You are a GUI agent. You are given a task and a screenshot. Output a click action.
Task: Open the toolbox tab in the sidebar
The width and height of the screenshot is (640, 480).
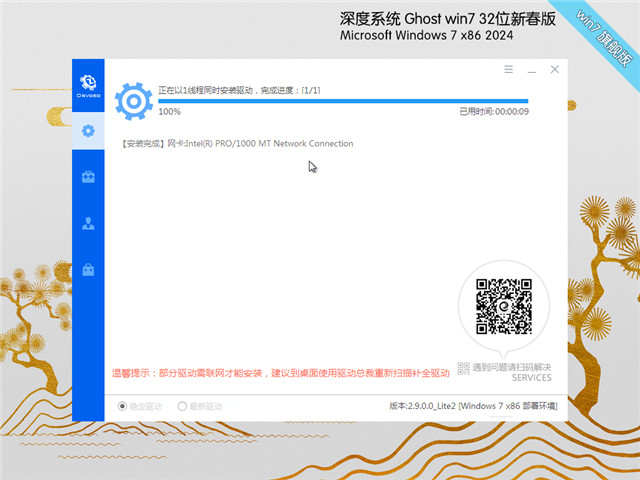click(x=88, y=177)
